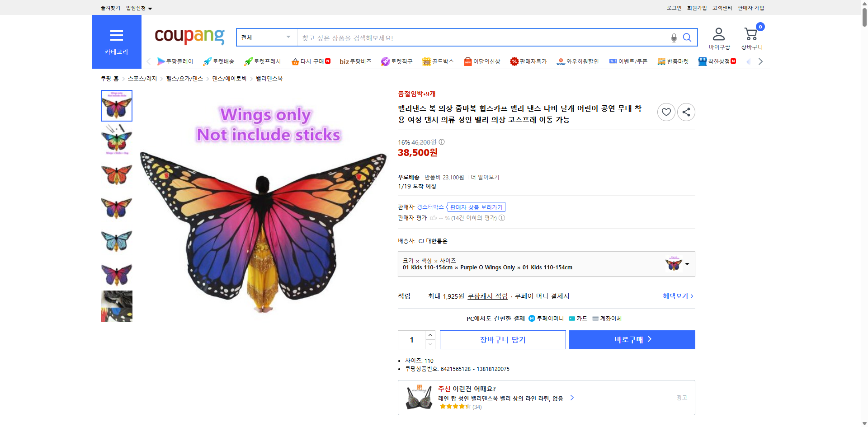This screenshot has width=868, height=427.
Task: Open the shopping cart icon
Action: click(750, 33)
